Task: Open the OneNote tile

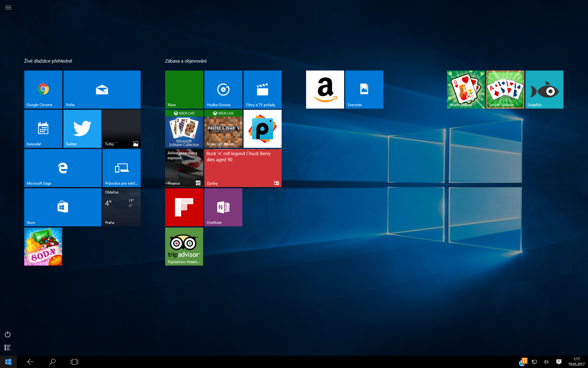Action: click(223, 207)
